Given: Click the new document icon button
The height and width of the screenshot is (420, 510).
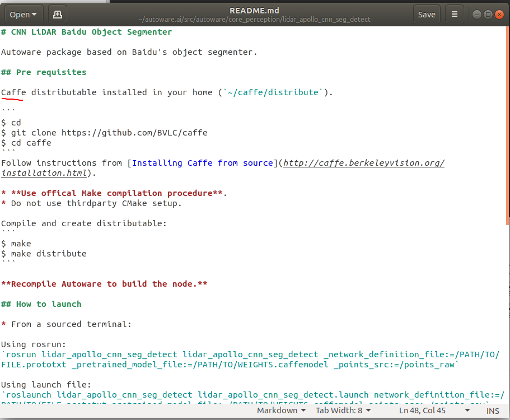Looking at the screenshot, I should tap(58, 15).
